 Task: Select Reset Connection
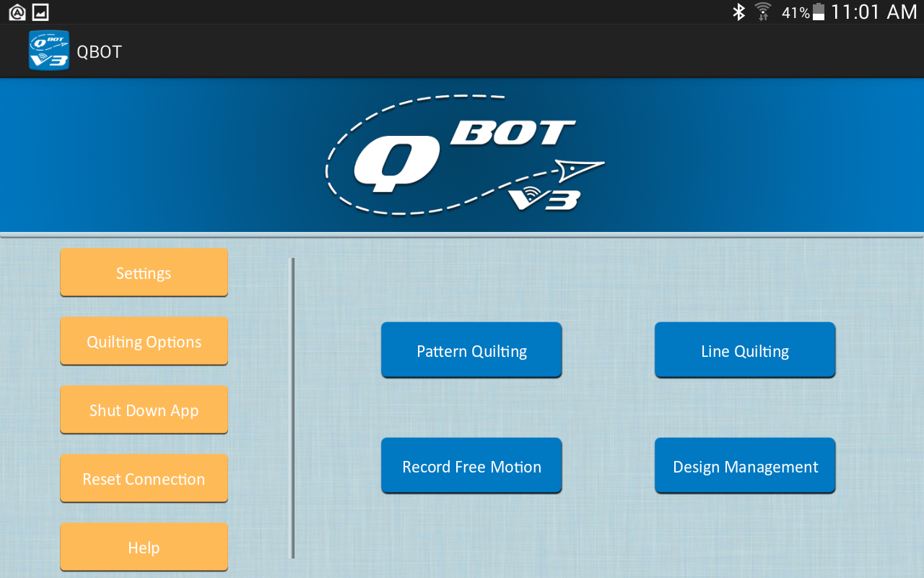(144, 478)
